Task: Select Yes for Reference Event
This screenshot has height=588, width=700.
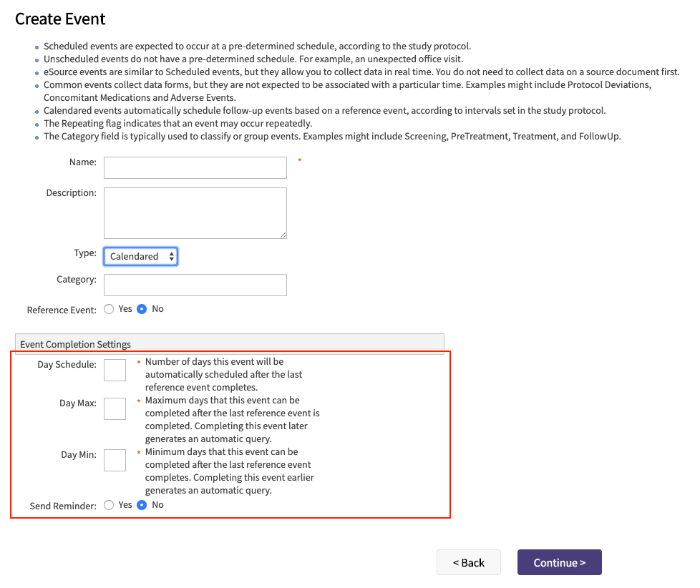Action: point(109,309)
